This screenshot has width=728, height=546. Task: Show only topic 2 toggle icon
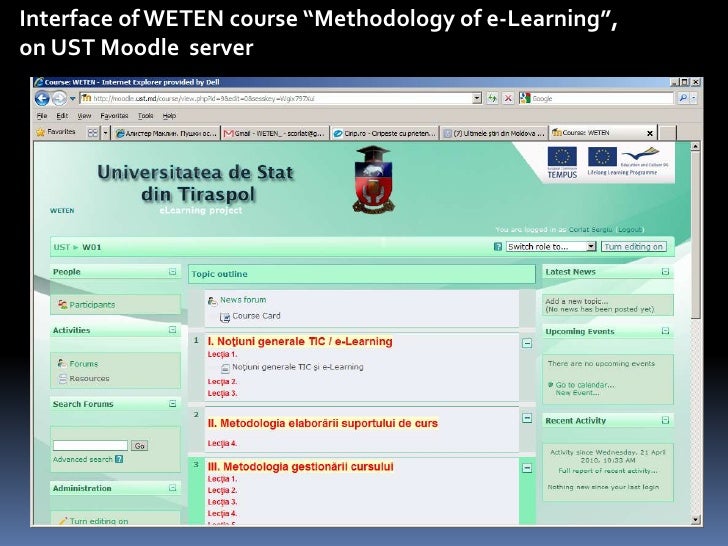(x=527, y=418)
